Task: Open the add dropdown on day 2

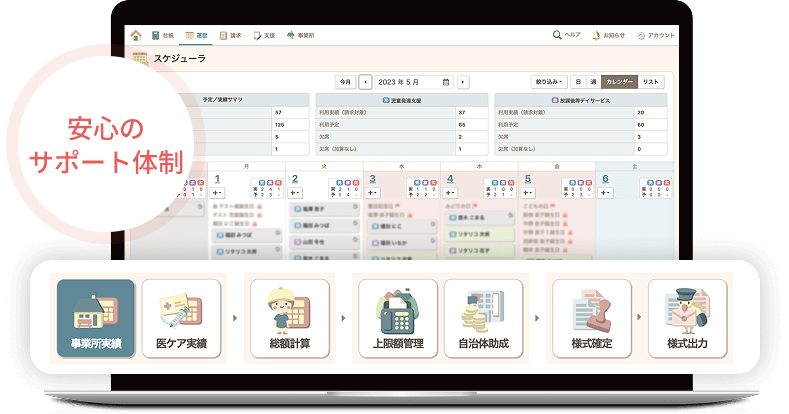Action: [297, 192]
